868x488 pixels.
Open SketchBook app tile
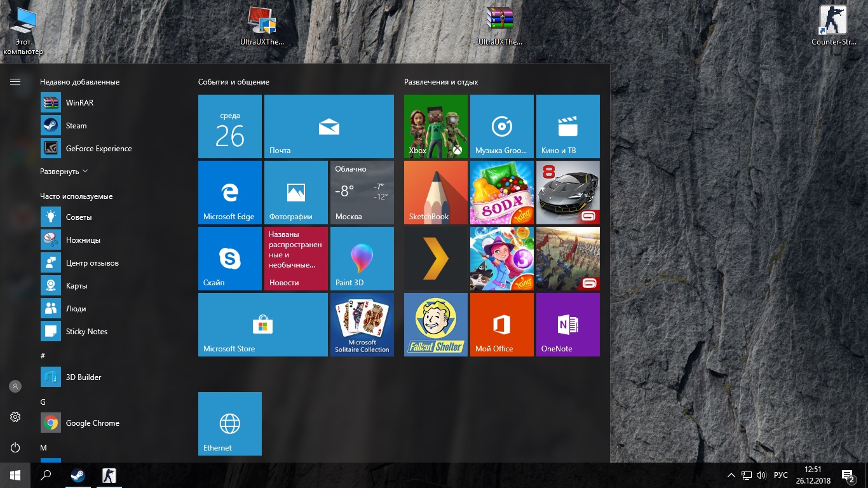[x=436, y=193]
